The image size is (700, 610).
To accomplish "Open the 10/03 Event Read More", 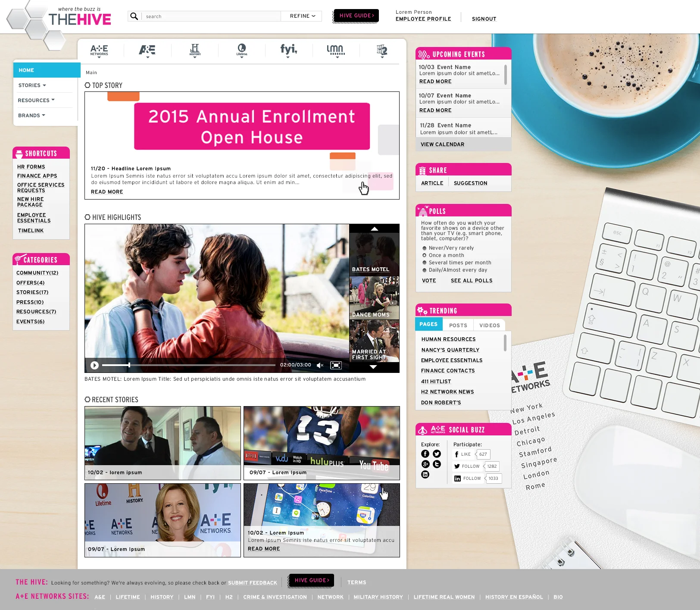I will coord(435,81).
